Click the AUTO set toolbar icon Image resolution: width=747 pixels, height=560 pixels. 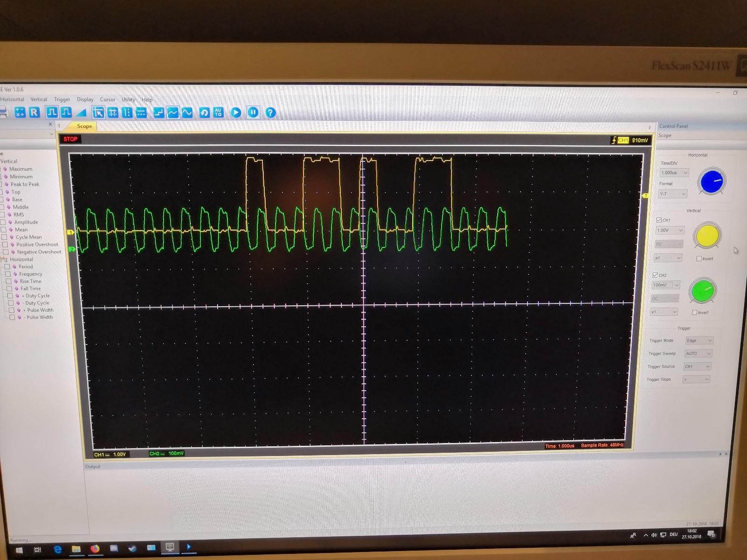pyautogui.click(x=218, y=112)
